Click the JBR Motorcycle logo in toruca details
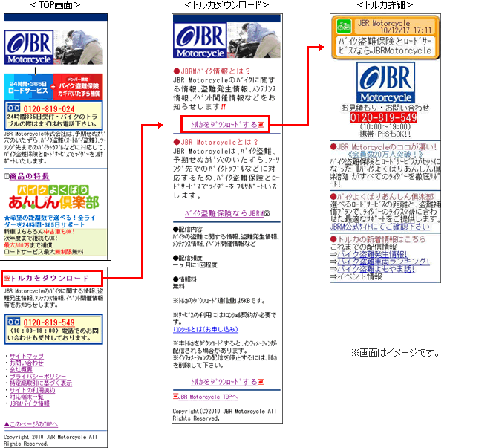Screen dimensions: 499x448 pos(385,82)
